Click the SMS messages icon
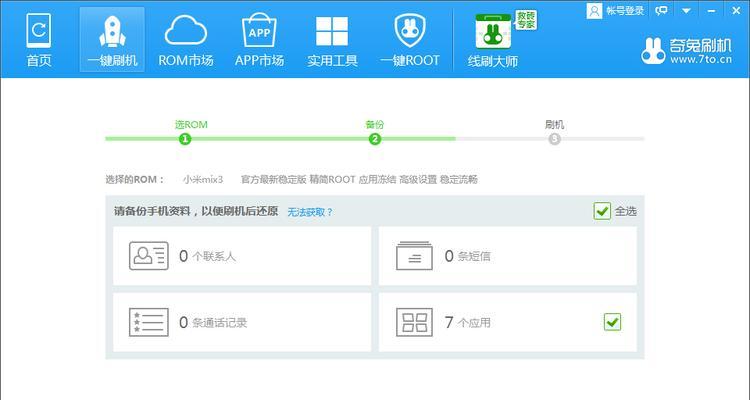 414,256
